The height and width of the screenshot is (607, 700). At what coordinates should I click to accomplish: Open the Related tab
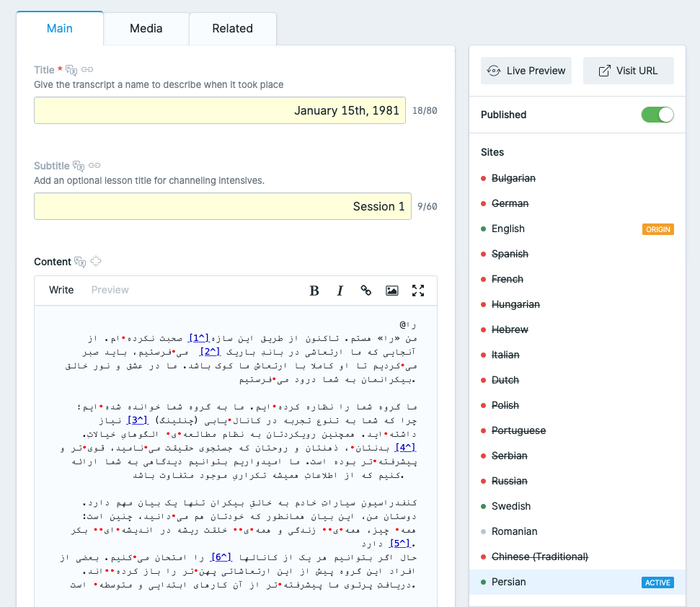[x=232, y=28]
